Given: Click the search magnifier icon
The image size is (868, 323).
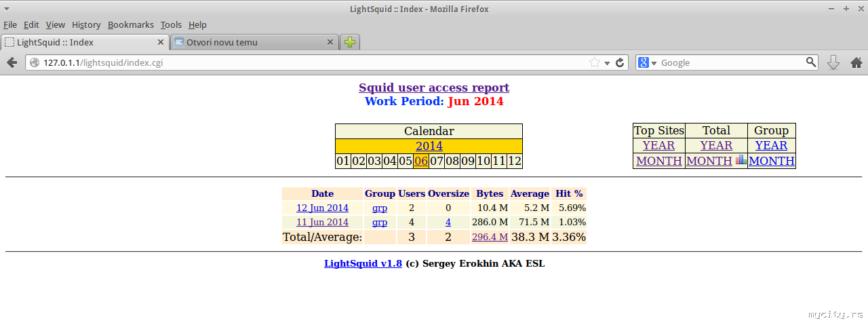Looking at the screenshot, I should tap(811, 62).
